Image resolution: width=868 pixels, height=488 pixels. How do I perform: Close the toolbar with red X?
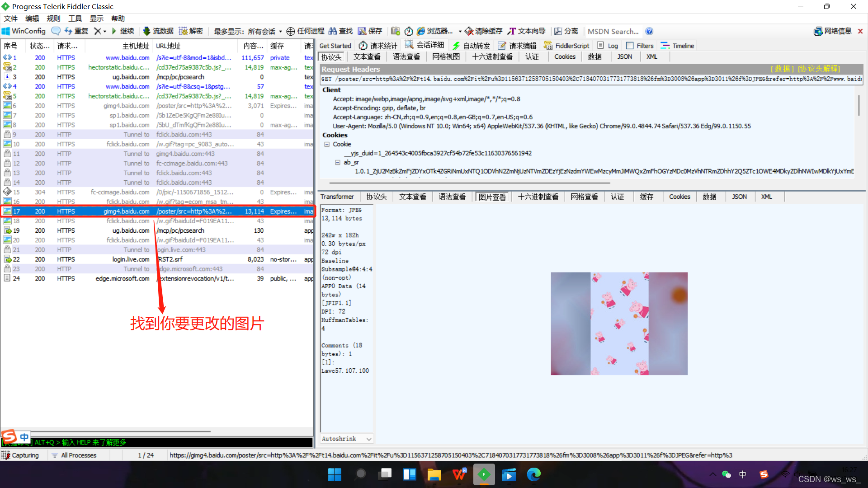click(860, 31)
